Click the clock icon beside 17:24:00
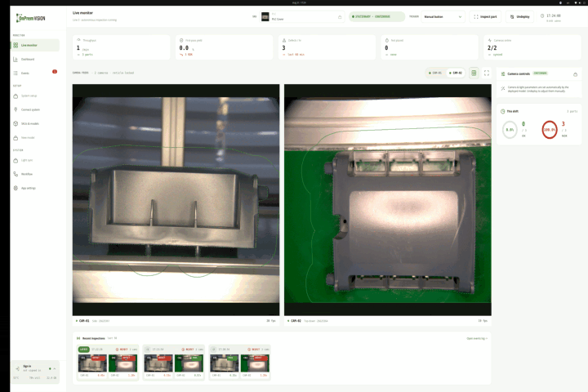 point(542,16)
